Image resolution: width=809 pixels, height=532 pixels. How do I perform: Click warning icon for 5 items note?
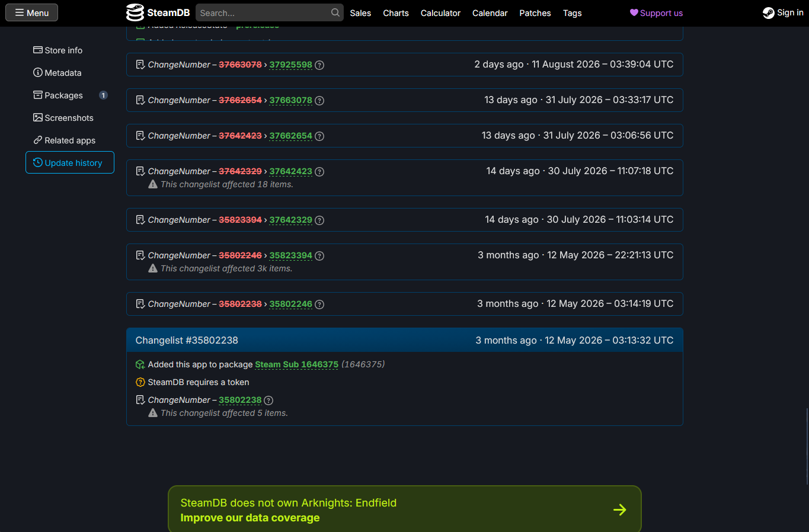[153, 413]
